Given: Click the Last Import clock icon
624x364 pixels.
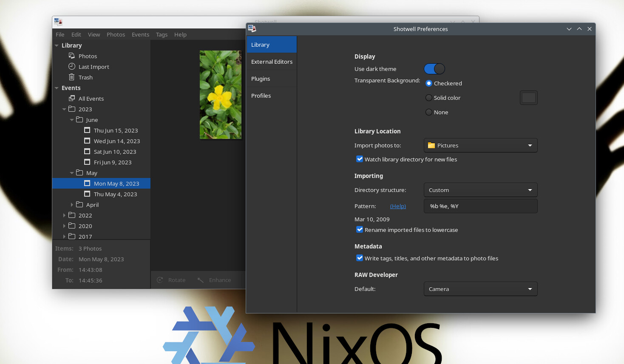Looking at the screenshot, I should [x=72, y=66].
